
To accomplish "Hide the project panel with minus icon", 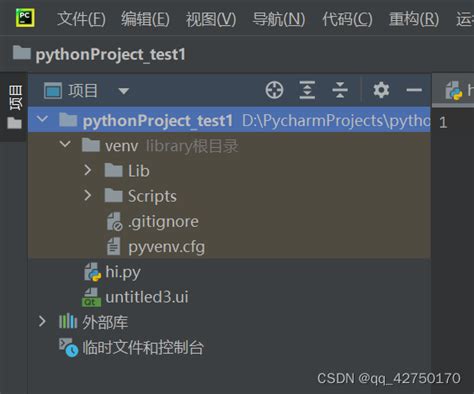I will click(414, 90).
